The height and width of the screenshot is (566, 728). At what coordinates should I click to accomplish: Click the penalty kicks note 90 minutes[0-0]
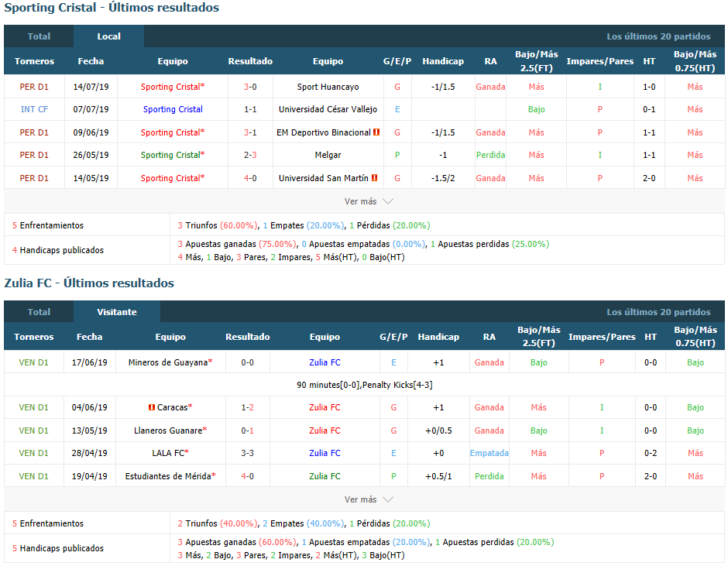click(365, 385)
